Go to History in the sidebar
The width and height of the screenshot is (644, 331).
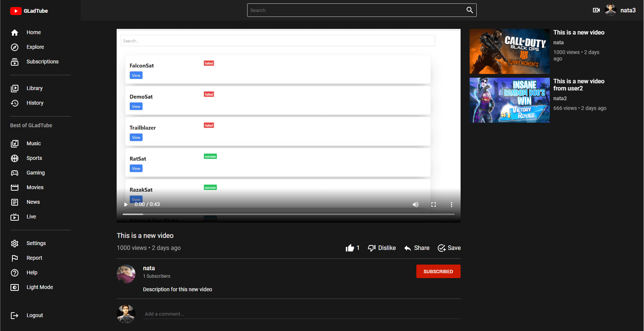(x=35, y=103)
